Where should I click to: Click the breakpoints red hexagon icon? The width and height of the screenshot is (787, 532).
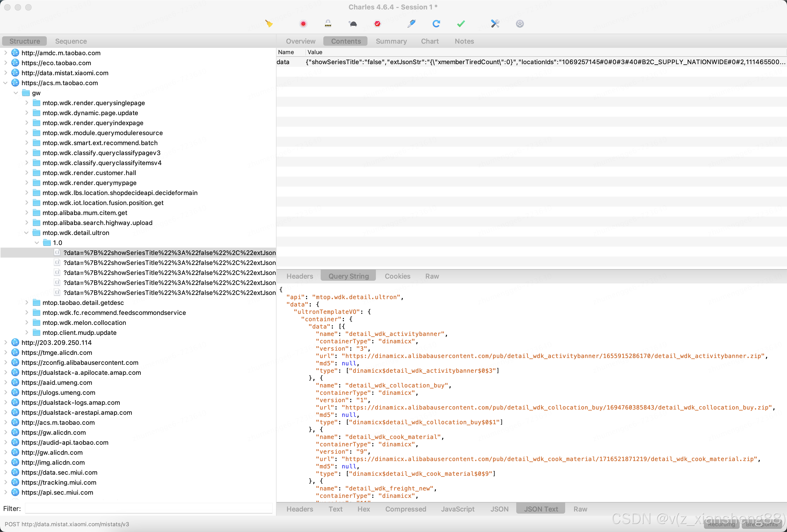coord(377,23)
